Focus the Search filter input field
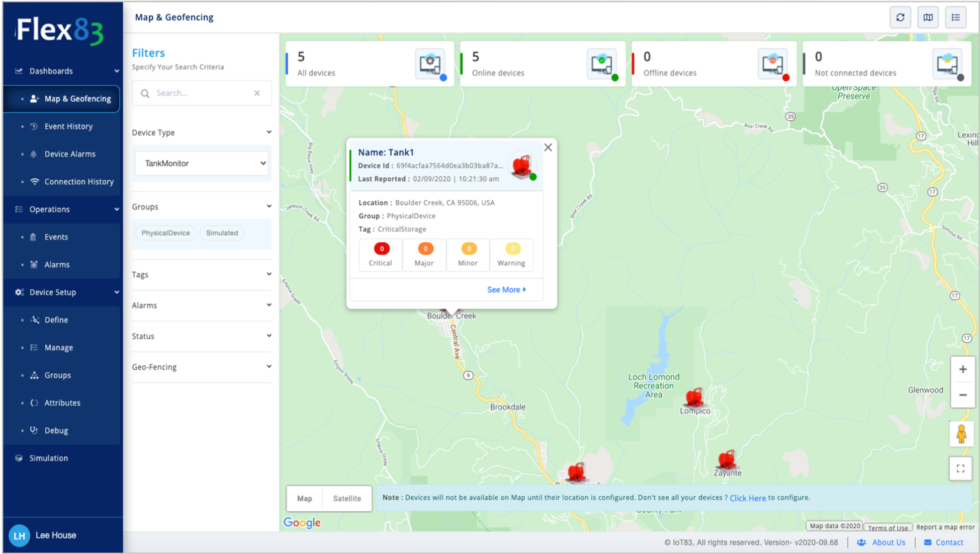Viewport: 980px width, 554px height. pyautogui.click(x=202, y=93)
